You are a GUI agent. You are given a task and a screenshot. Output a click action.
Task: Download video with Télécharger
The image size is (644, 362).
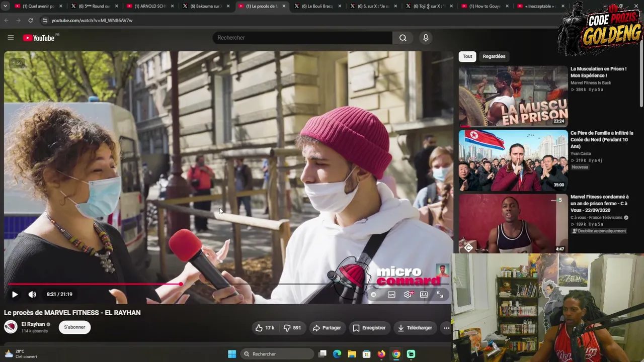pyautogui.click(x=415, y=328)
